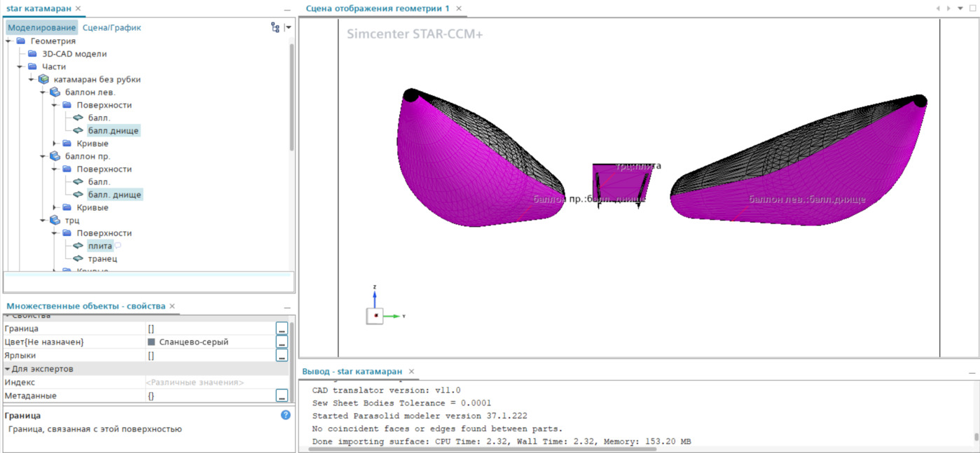Click the coordinate axes triad in scene
The height and width of the screenshot is (453, 980).
[x=376, y=315]
